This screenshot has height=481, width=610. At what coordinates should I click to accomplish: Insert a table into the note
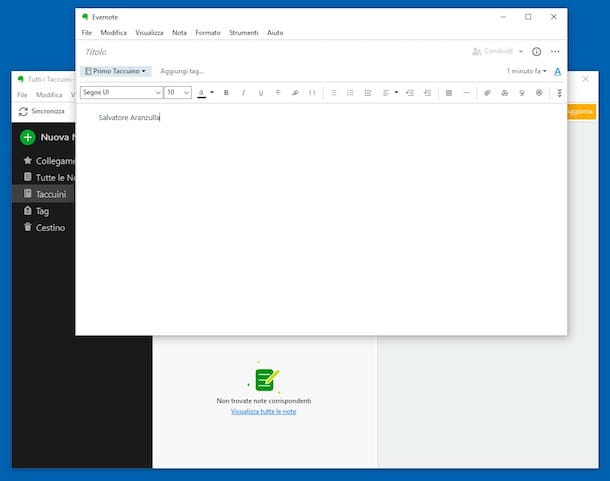point(449,93)
